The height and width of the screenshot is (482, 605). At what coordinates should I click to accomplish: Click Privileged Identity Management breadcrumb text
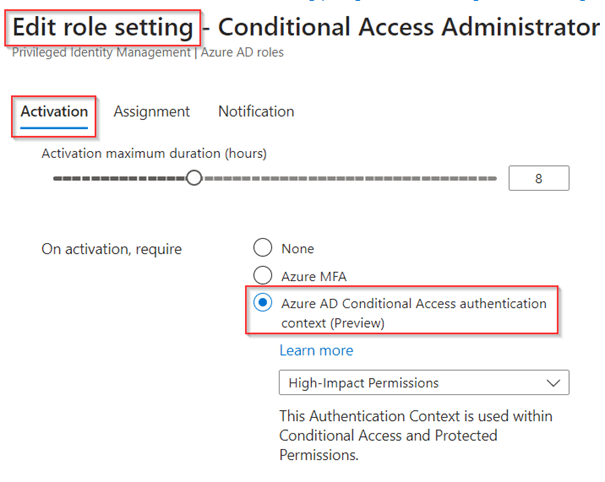(86, 52)
